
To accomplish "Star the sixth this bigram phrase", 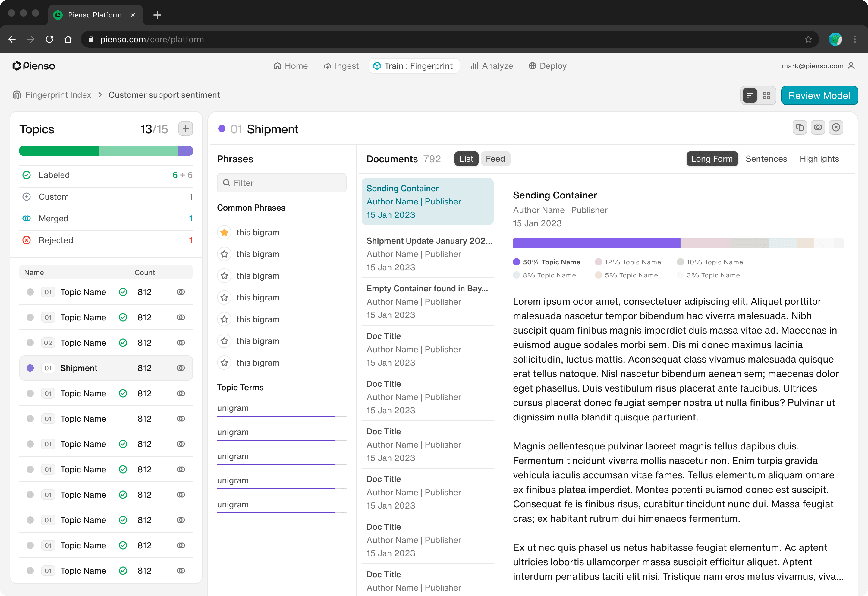I will (224, 341).
